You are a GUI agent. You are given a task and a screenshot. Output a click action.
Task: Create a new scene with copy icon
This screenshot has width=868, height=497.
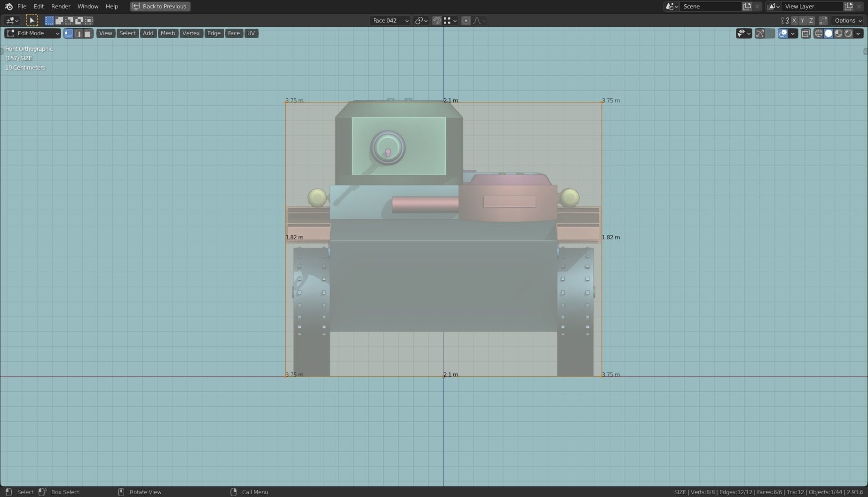click(x=747, y=6)
